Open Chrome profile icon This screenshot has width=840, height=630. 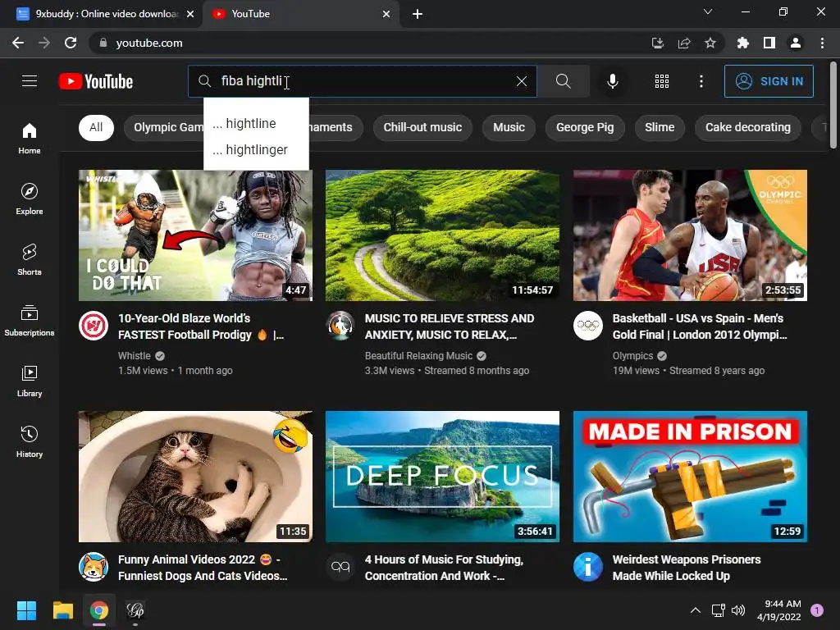click(796, 43)
